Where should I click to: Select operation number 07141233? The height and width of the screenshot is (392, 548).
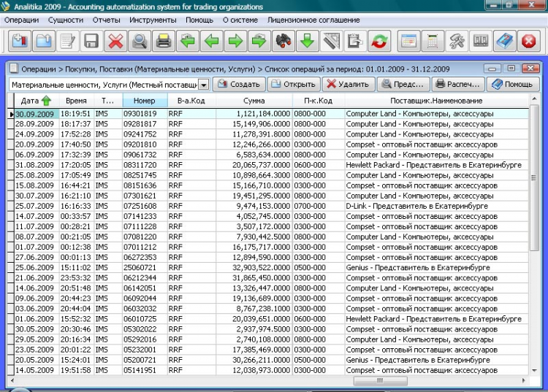(140, 216)
